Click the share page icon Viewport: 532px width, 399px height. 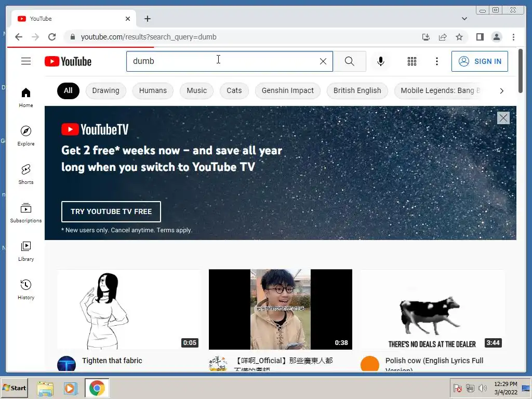(443, 37)
